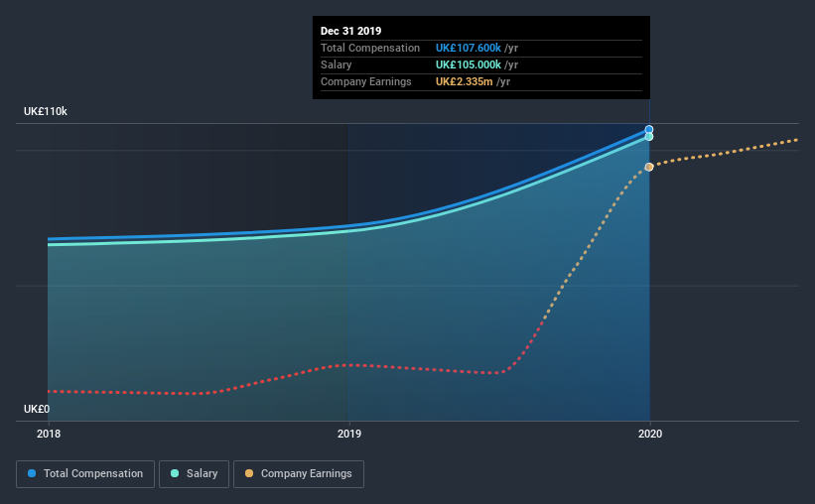The height and width of the screenshot is (504, 815).
Task: Click the UK£0 y-axis label
Action: (x=37, y=409)
